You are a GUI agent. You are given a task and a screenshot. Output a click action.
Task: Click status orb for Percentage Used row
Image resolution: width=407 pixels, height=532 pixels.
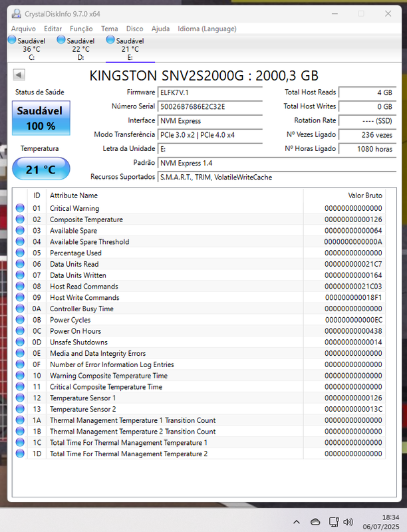20,253
